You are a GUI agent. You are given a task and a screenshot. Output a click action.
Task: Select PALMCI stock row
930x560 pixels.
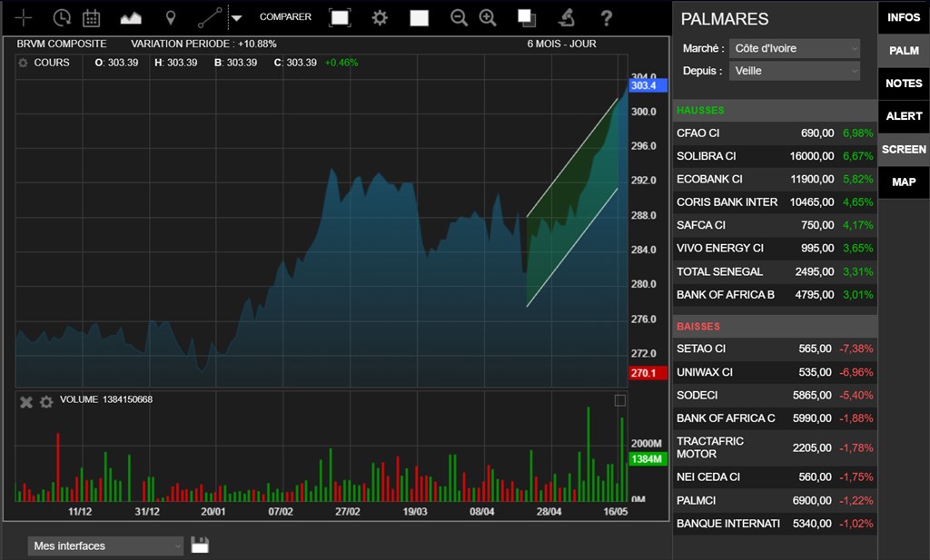[x=775, y=501]
